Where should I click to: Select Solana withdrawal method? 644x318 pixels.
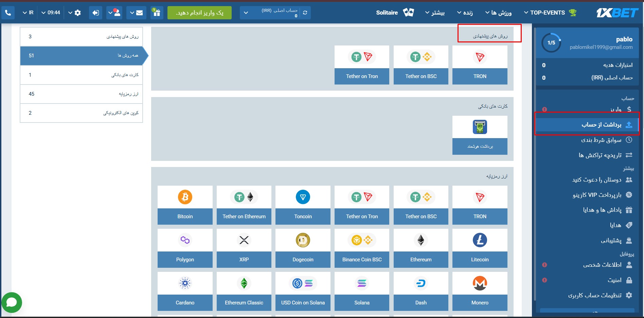pos(362,291)
